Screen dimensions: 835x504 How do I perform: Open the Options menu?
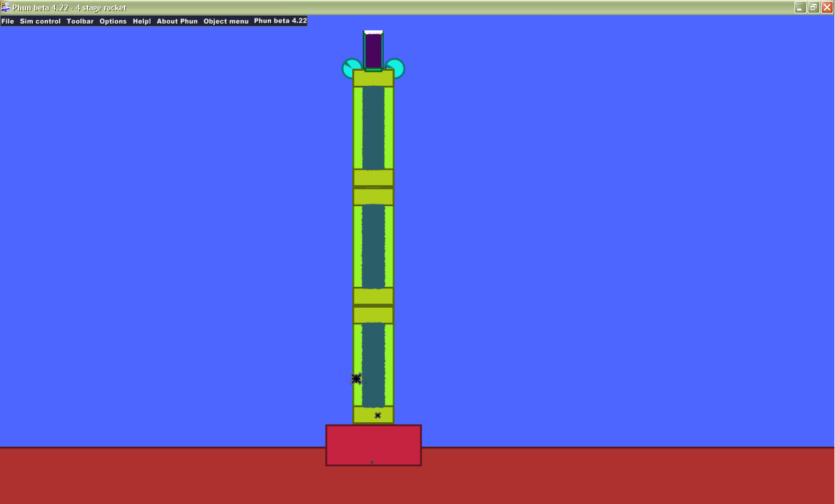pyautogui.click(x=112, y=21)
